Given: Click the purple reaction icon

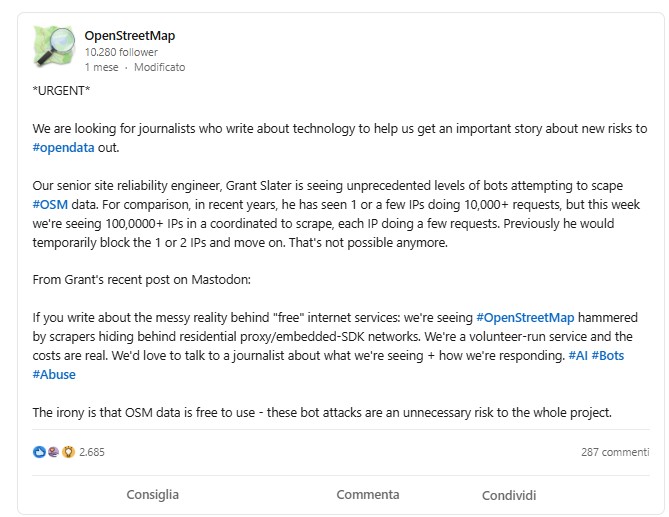Looking at the screenshot, I should point(53,452).
